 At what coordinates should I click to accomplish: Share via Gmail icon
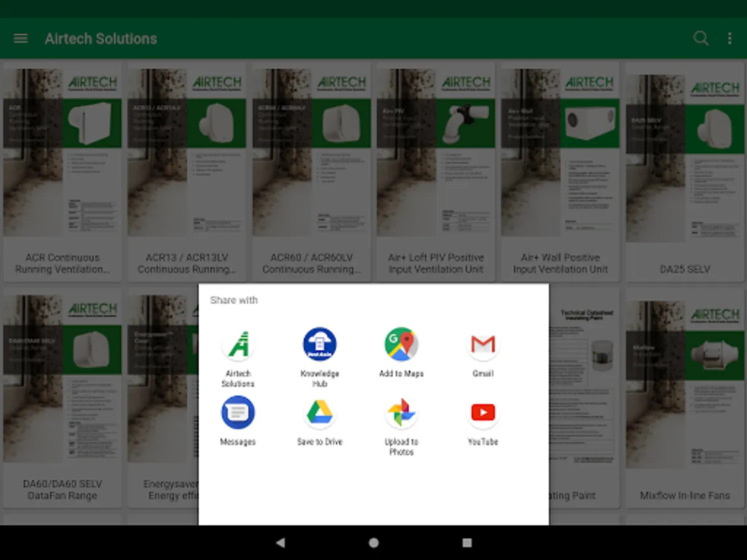(x=483, y=345)
